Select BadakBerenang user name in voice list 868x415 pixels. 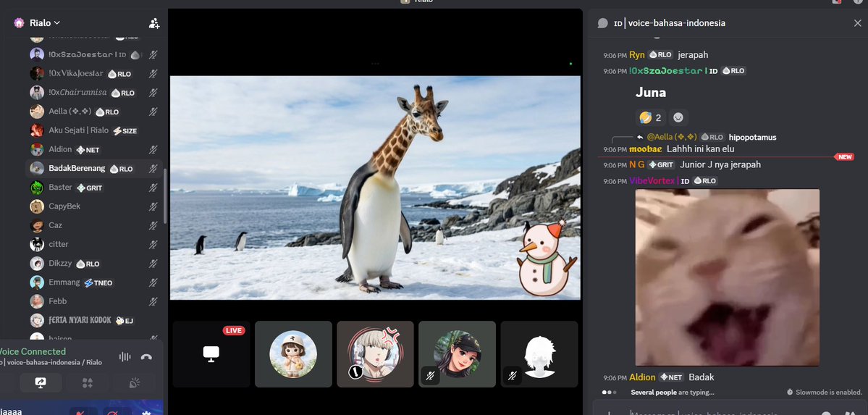[x=77, y=169]
